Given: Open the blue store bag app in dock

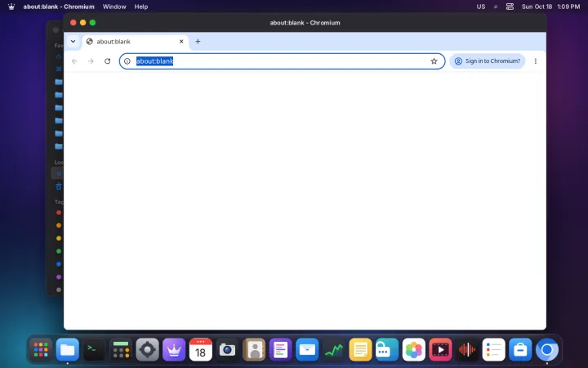Looking at the screenshot, I should (x=520, y=350).
